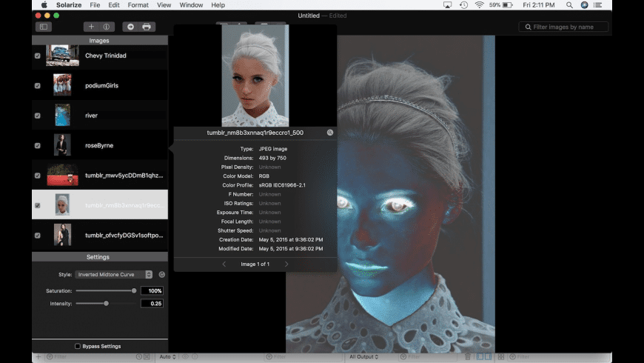Viewport: 644px width, 363px height.
Task: Click the print button in toolbar
Action: point(147,27)
